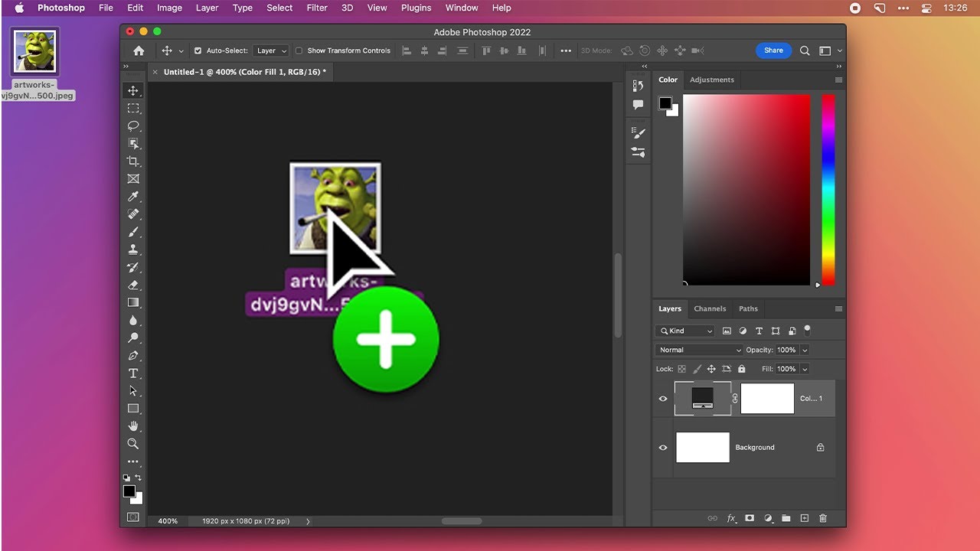Screen dimensions: 980x551
Task: Open alignment options three-dots button
Action: coord(566,51)
